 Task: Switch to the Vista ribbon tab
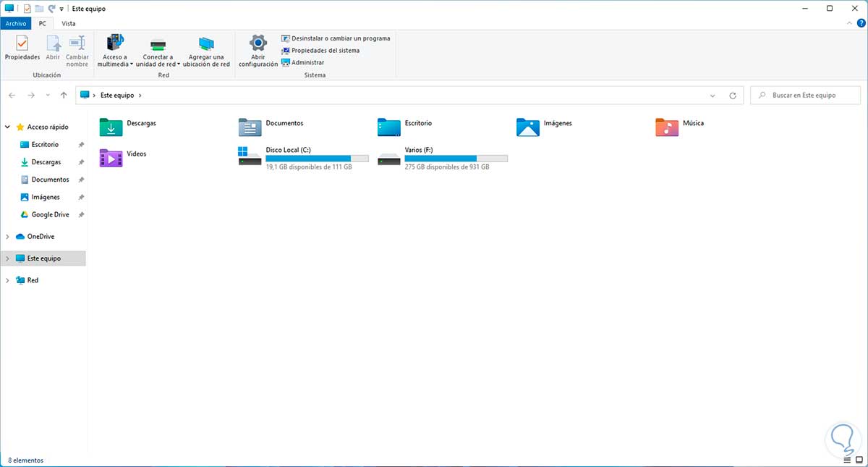tap(69, 23)
